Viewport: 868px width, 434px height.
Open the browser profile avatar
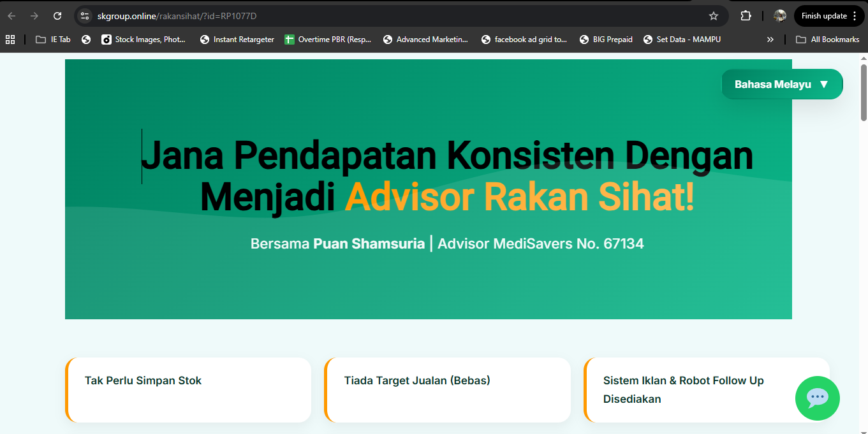779,15
